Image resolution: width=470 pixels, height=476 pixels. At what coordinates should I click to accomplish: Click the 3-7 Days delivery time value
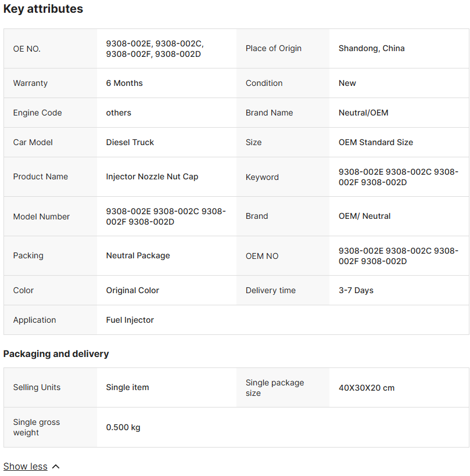click(x=356, y=290)
